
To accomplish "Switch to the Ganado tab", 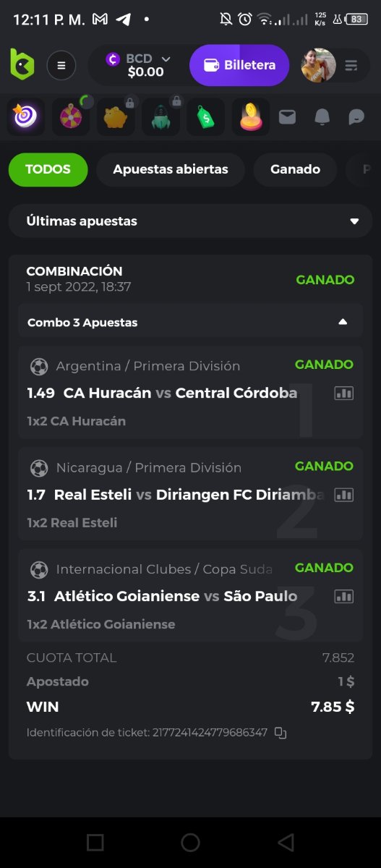I will [x=295, y=169].
